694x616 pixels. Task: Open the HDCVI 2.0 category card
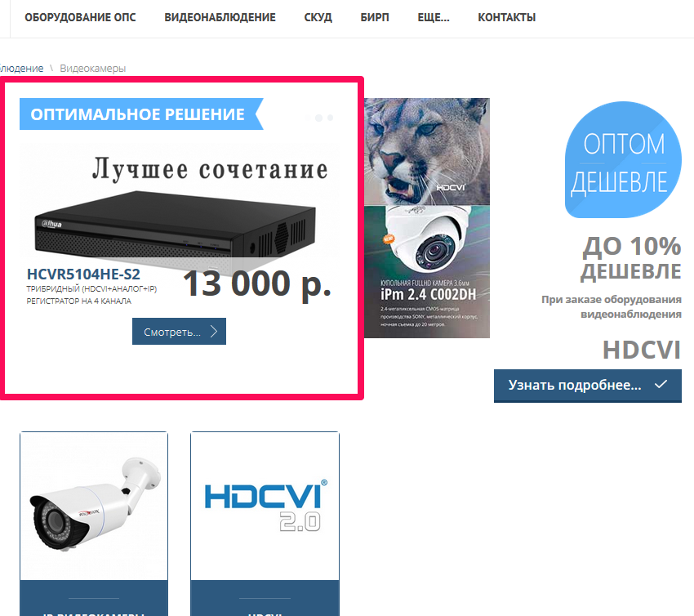(265, 524)
